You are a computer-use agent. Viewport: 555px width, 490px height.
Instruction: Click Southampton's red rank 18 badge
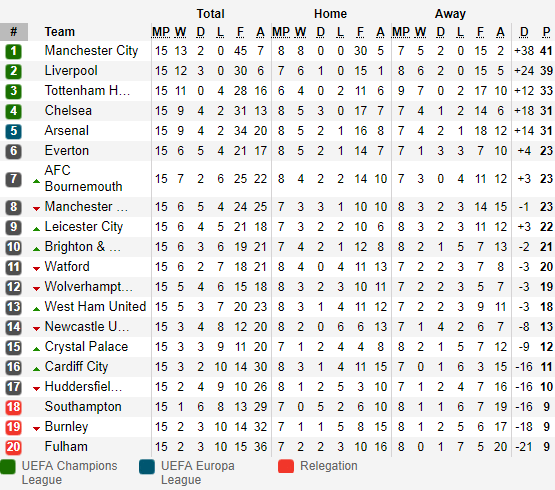(x=13, y=407)
